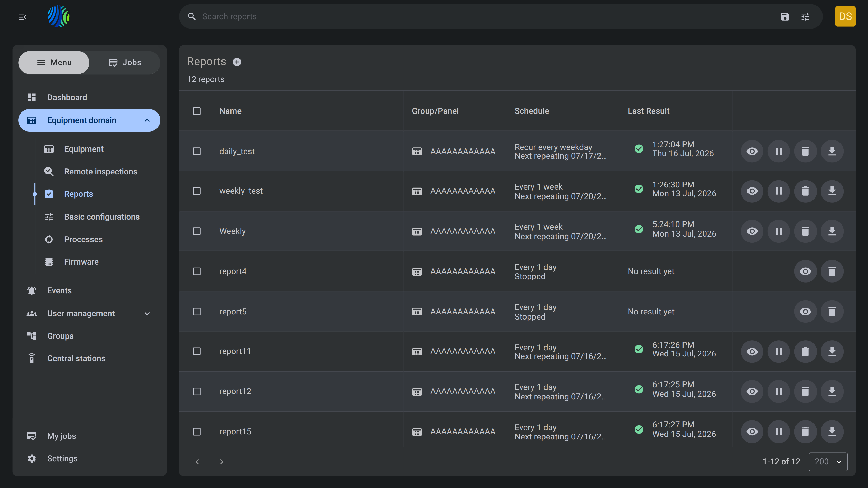The height and width of the screenshot is (488, 868).
Task: Go to next page arrow
Action: click(x=222, y=461)
